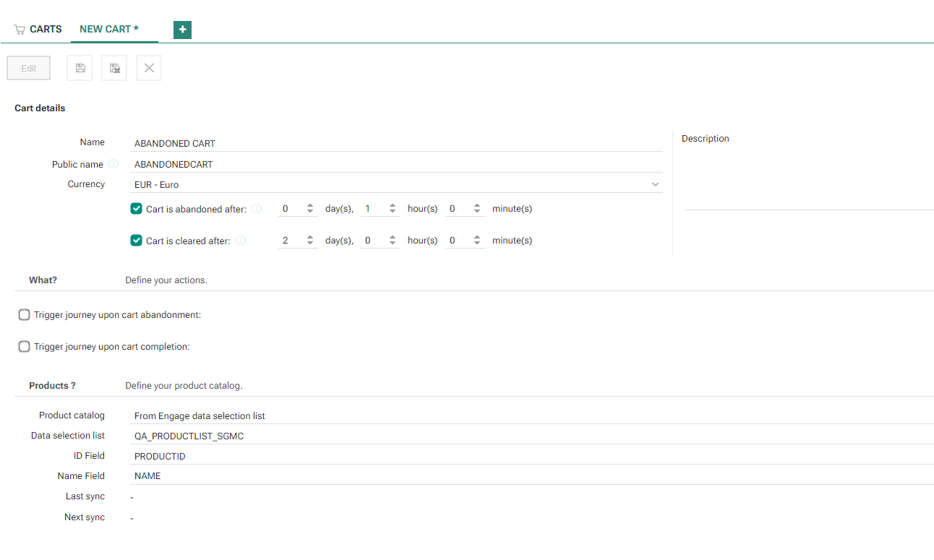Image resolution: width=934 pixels, height=560 pixels.
Task: Enable Trigger journey upon cart completion
Action: point(25,347)
